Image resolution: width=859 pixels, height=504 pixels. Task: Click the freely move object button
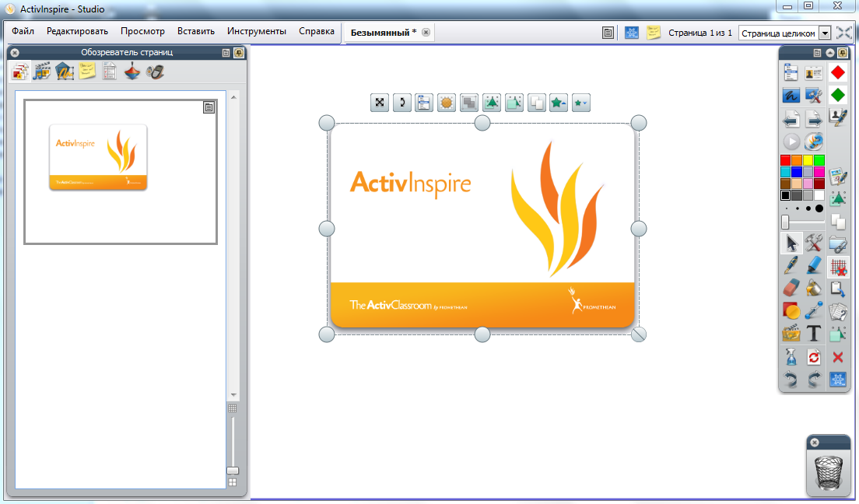coord(380,103)
